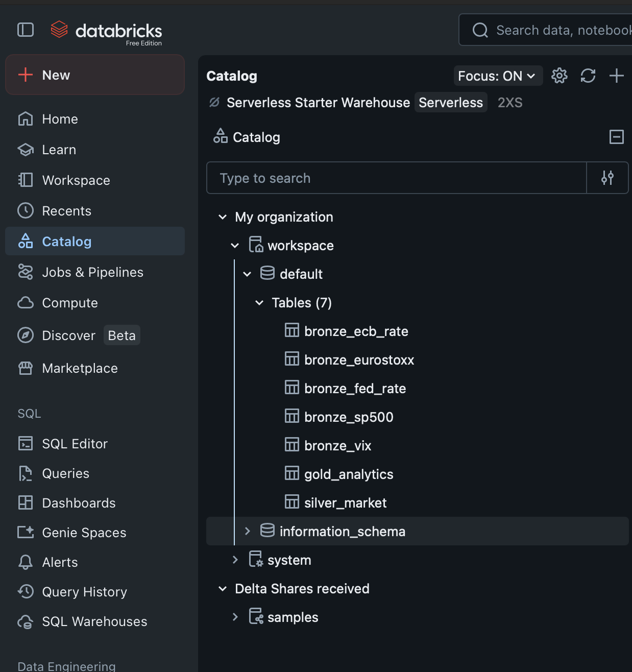
Task: Expand the samples catalog chevron
Action: tap(235, 617)
